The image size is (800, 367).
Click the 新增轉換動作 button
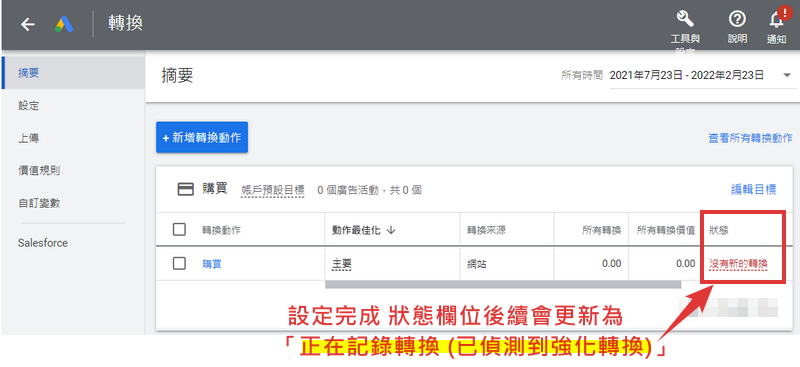pyautogui.click(x=202, y=137)
